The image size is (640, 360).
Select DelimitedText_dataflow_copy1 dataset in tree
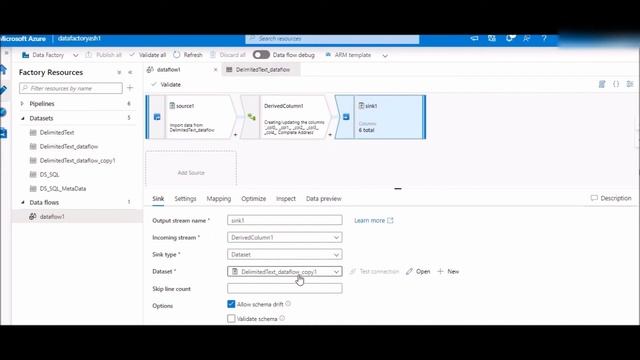point(78,161)
